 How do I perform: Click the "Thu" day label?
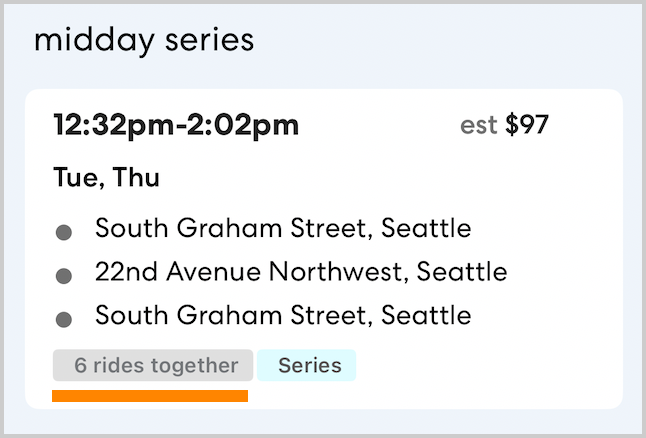[137, 179]
